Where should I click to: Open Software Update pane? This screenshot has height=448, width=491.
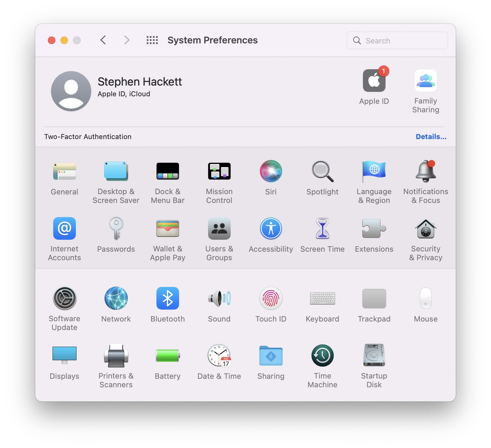point(65,299)
